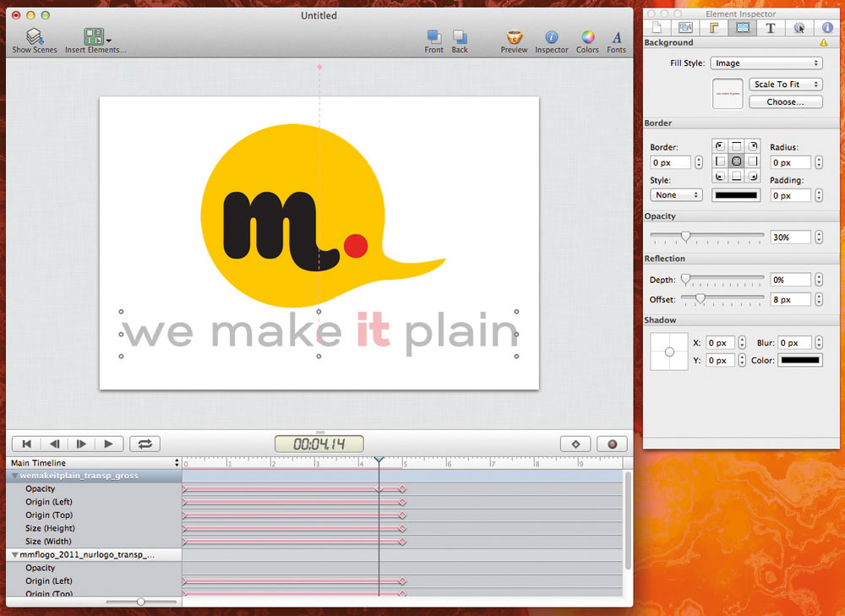Click the Radius stepper

819,162
